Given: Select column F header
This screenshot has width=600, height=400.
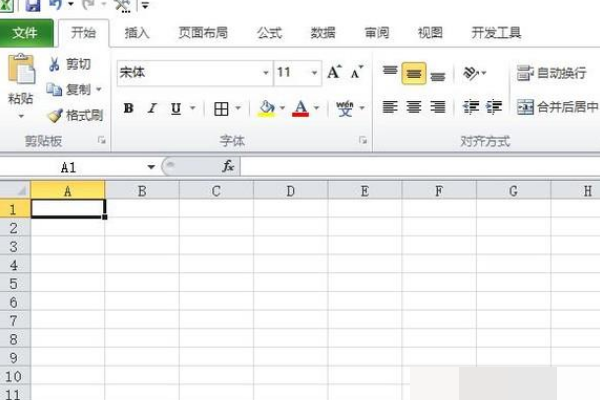Looking at the screenshot, I should (439, 191).
